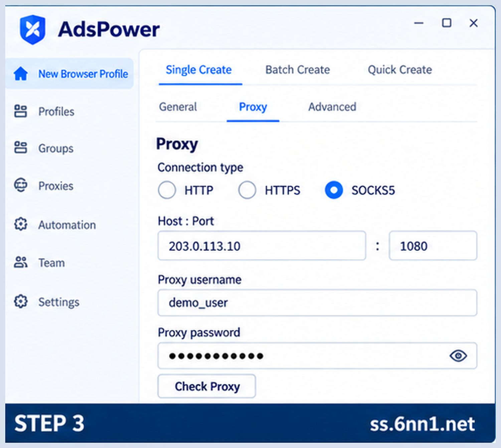Viewport: 501px width, 448px height.
Task: Switch to the Batch Create tab
Action: tap(298, 70)
